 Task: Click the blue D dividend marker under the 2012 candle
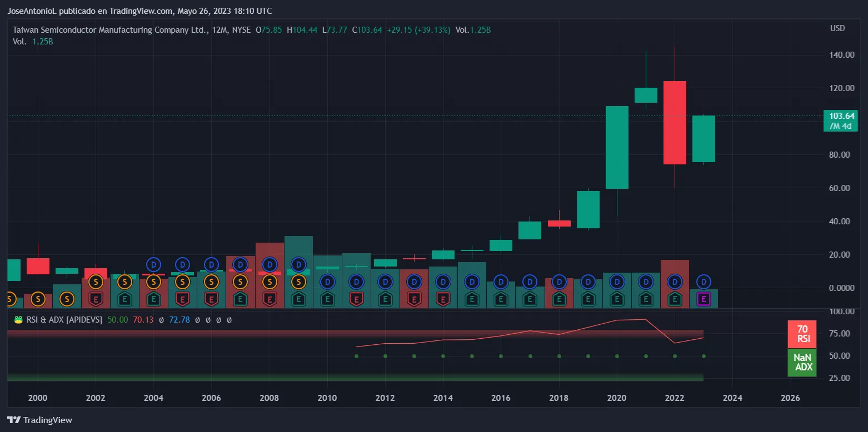[x=385, y=282]
